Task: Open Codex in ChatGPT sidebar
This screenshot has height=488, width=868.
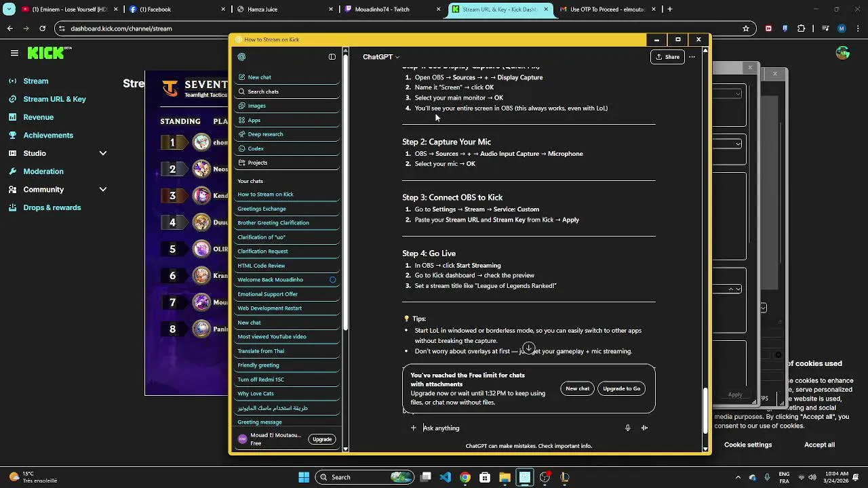Action: tap(288, 148)
